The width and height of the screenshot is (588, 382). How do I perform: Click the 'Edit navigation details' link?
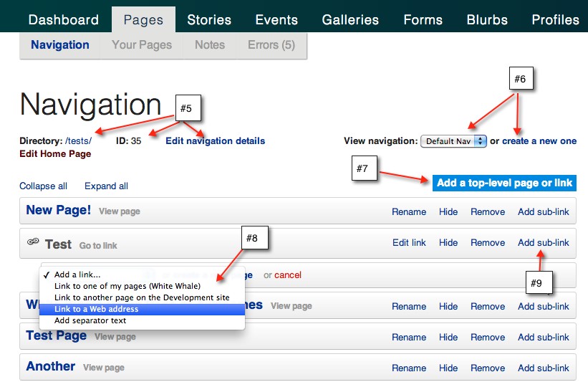215,141
